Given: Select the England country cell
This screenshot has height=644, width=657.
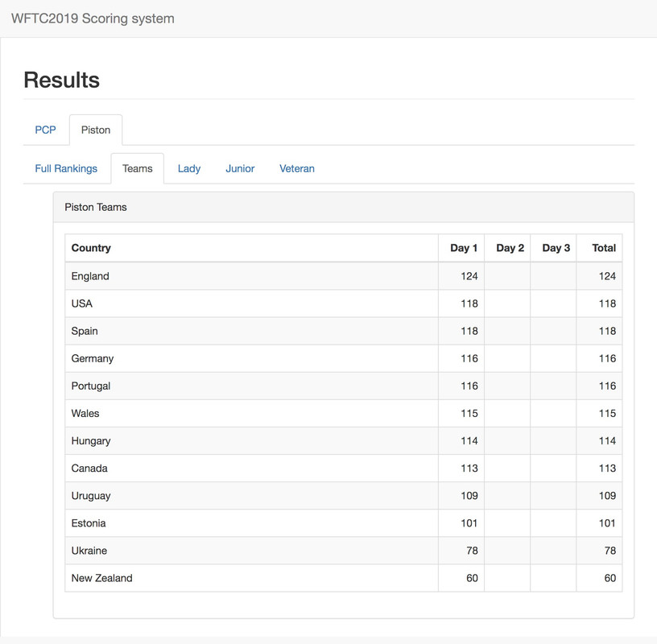Looking at the screenshot, I should pos(252,276).
